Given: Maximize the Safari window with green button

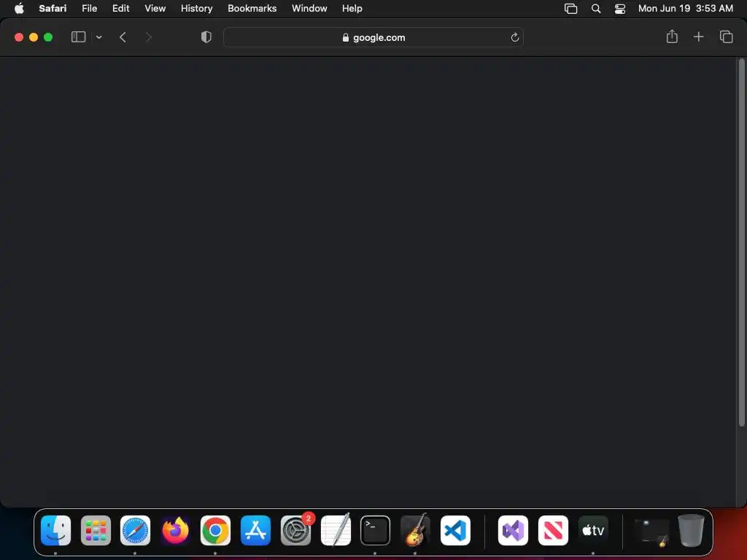Looking at the screenshot, I should coord(48,37).
